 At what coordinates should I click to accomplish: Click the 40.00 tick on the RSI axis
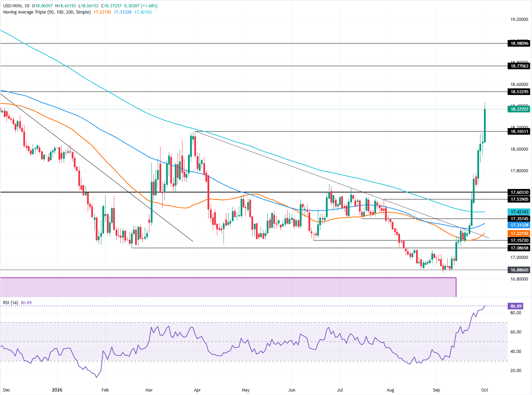point(516,351)
